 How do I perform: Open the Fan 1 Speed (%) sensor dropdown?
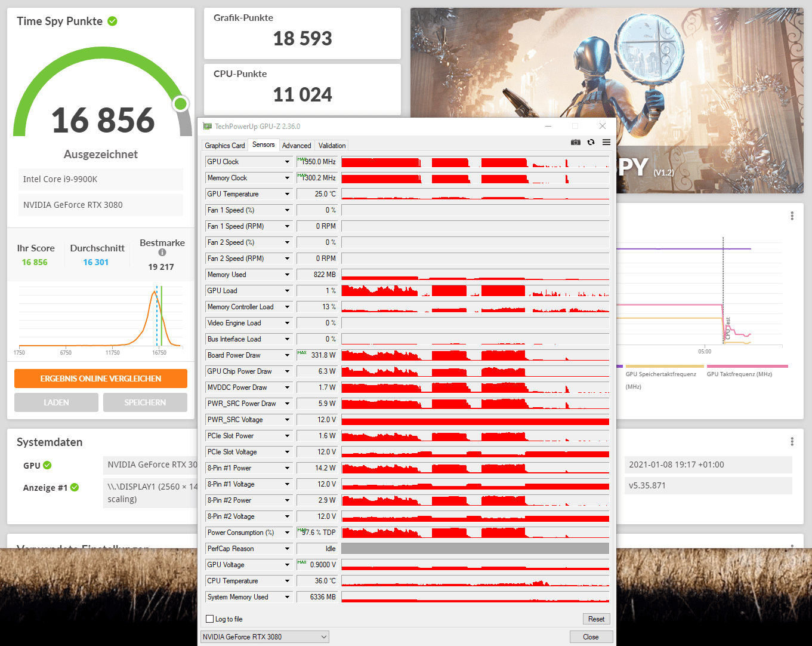click(x=287, y=210)
